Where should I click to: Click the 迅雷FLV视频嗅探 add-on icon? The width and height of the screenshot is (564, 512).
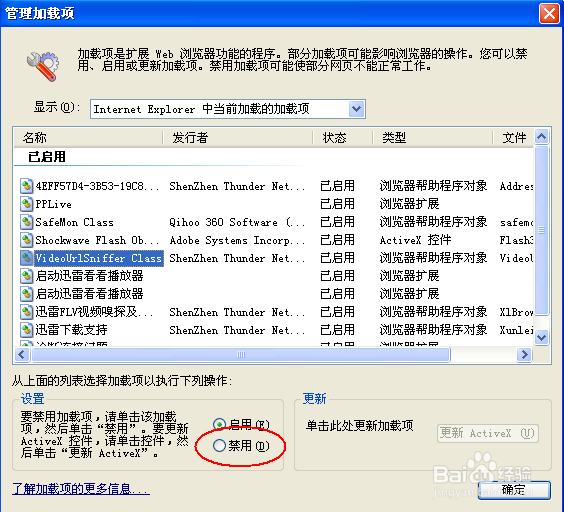coord(26,312)
